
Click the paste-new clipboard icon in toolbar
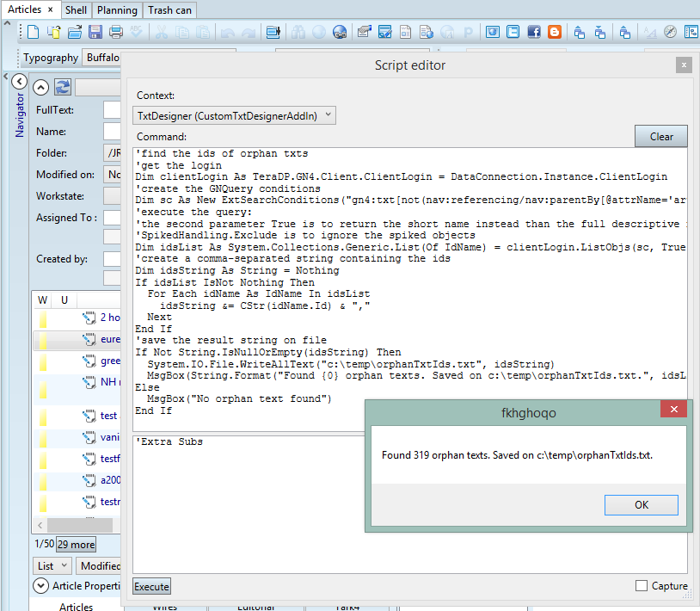click(x=54, y=32)
